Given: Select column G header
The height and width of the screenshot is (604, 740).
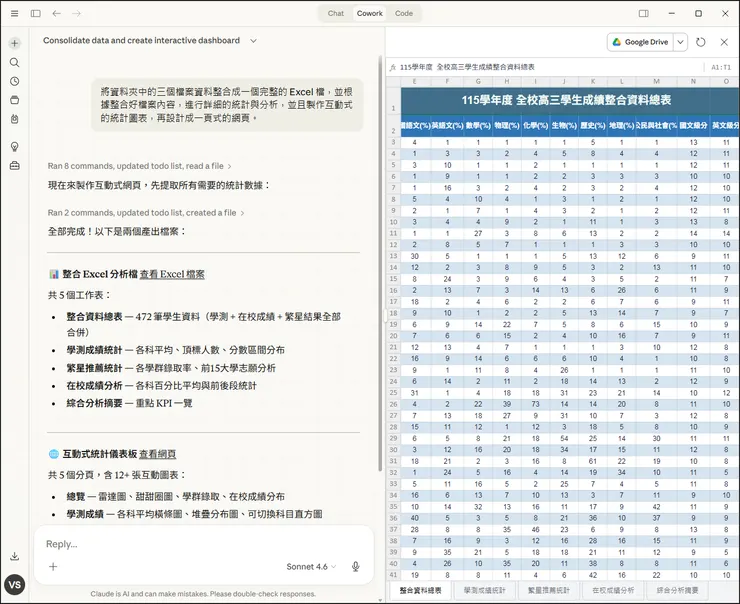Looking at the screenshot, I should tap(478, 82).
